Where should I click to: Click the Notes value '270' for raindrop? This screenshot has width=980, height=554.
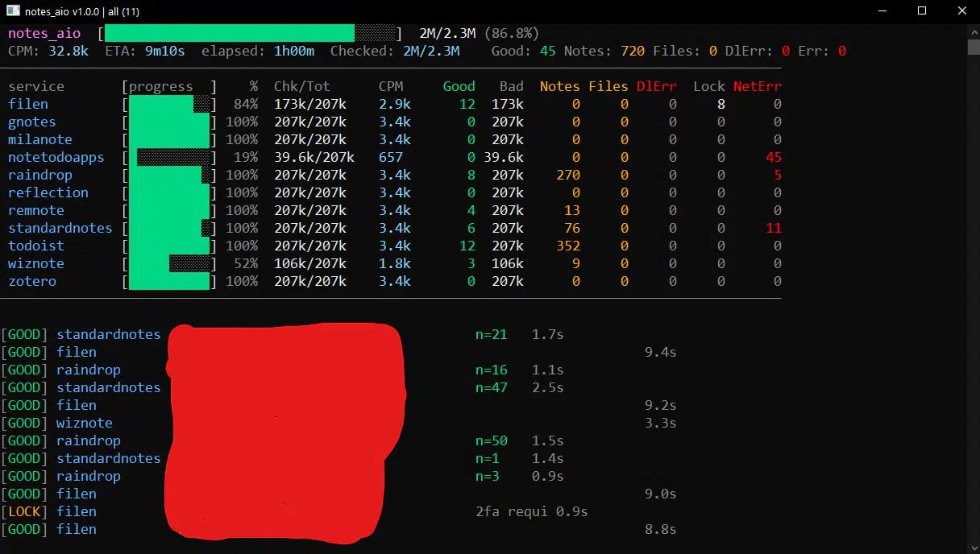[568, 175]
